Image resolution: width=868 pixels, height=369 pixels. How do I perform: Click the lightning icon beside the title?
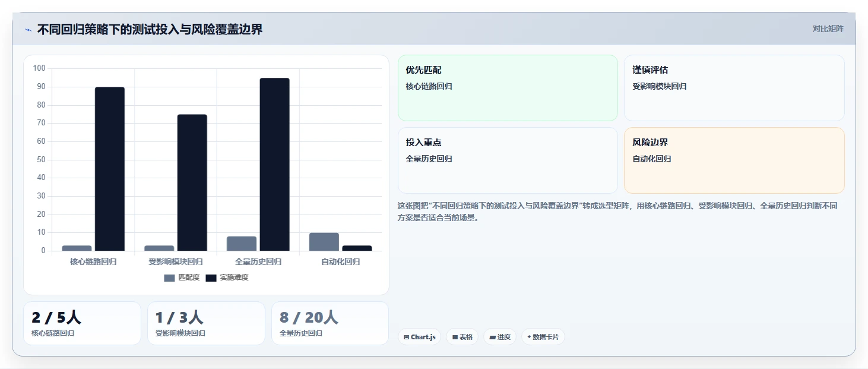coord(28,30)
